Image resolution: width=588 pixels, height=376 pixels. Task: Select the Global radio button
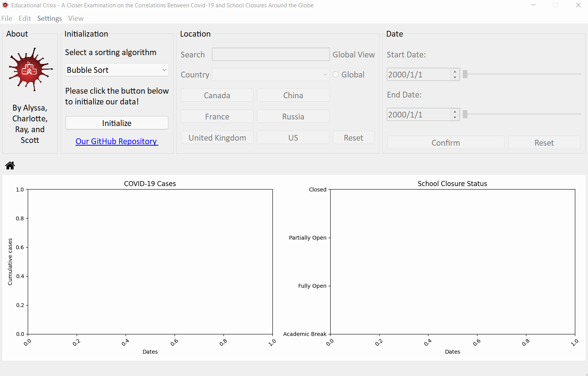(336, 75)
